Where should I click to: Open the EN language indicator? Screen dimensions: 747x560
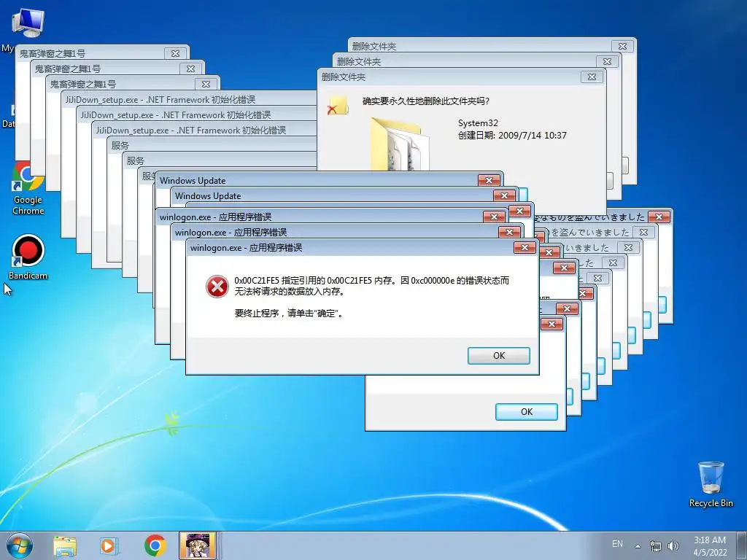tap(617, 544)
